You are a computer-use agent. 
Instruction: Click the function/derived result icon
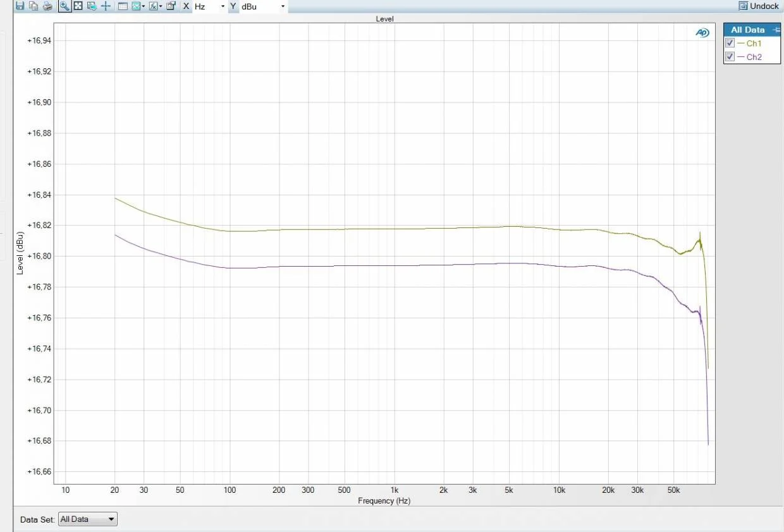point(154,6)
